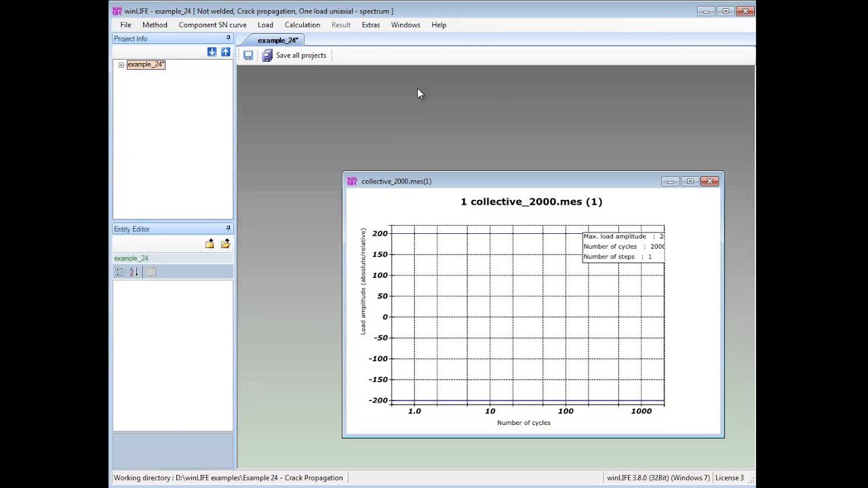Click winLIFE application icon in title bar
The height and width of the screenshot is (488, 868).
point(117,11)
